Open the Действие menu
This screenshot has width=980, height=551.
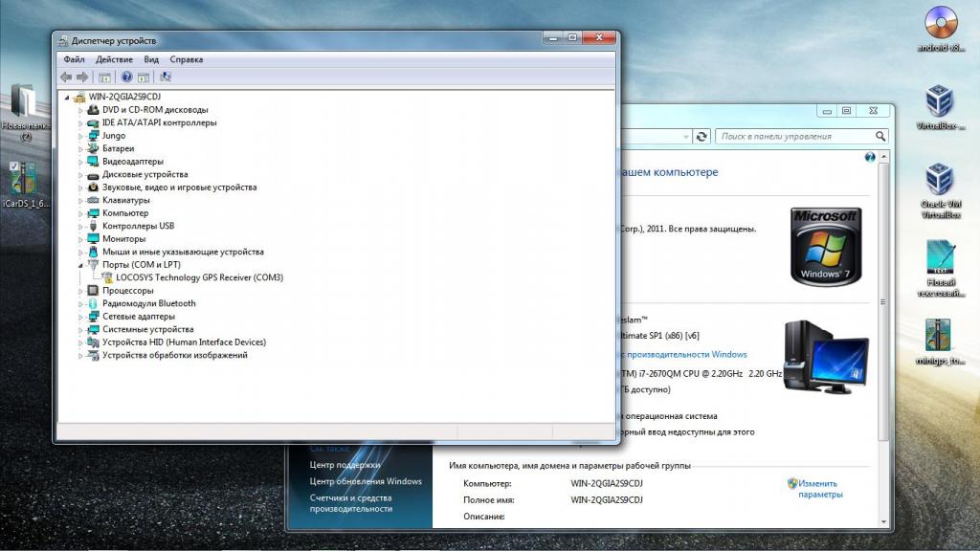coord(114,59)
